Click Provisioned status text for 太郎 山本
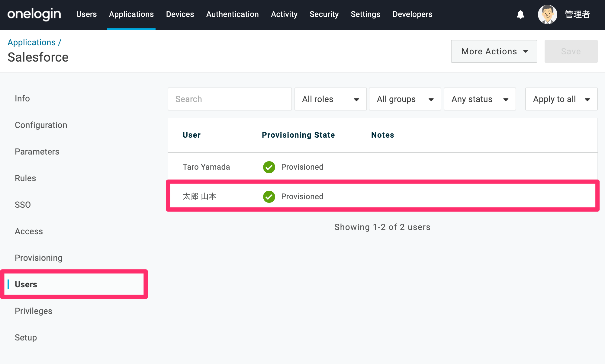Screen dimensions: 605x364 tap(302, 196)
